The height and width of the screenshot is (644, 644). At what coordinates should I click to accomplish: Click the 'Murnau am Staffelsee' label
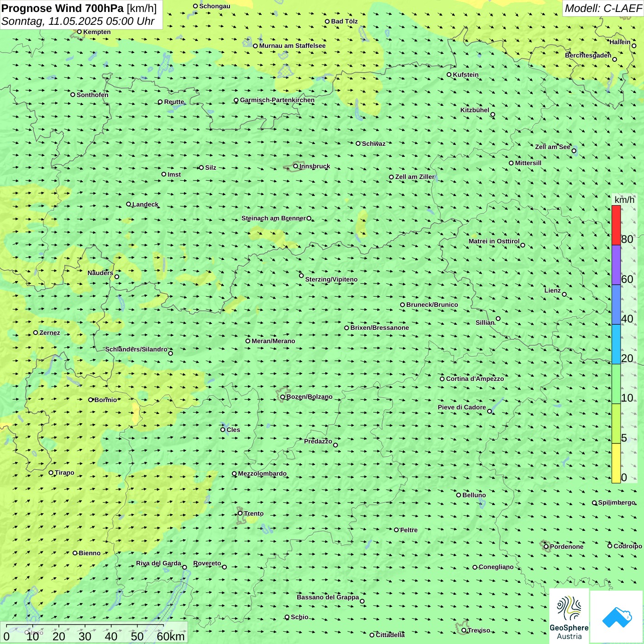pyautogui.click(x=293, y=46)
